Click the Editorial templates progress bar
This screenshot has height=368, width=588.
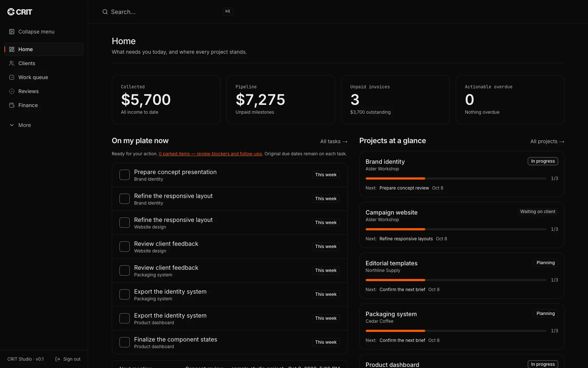[x=456, y=280]
